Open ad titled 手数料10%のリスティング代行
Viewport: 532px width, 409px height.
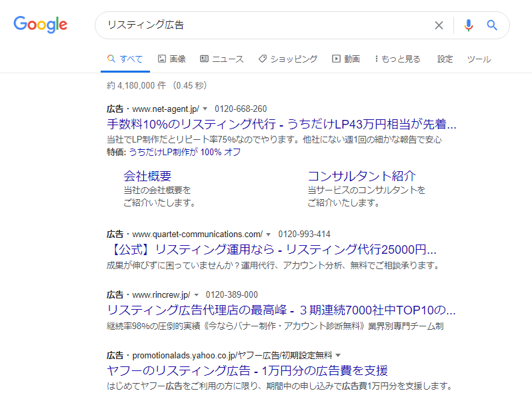(x=281, y=124)
